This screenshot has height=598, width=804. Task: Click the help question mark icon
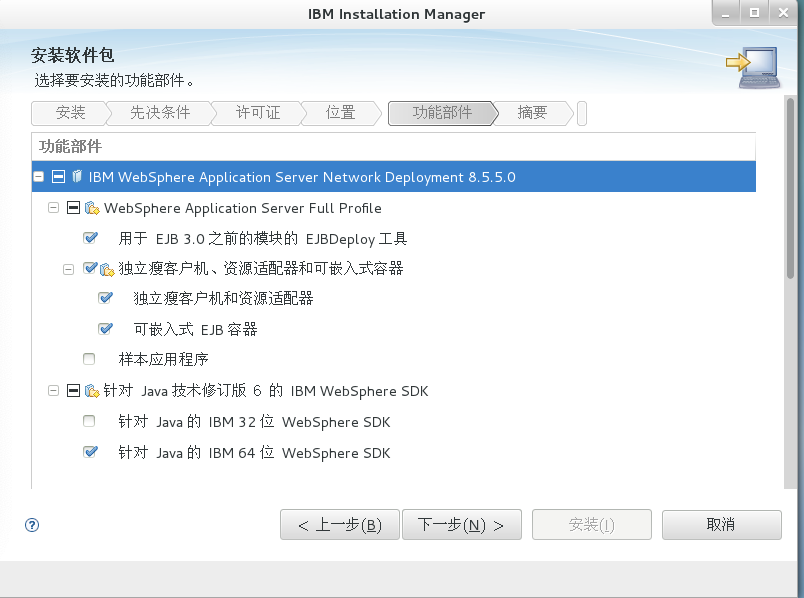coord(32,525)
